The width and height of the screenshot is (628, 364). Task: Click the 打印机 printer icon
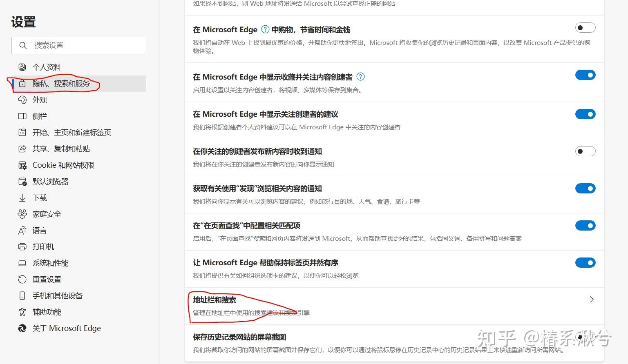(x=22, y=246)
